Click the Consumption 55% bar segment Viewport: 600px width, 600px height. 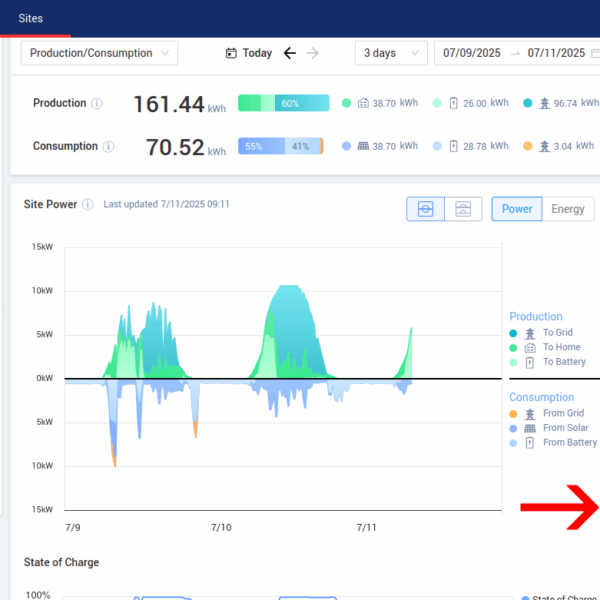[261, 146]
